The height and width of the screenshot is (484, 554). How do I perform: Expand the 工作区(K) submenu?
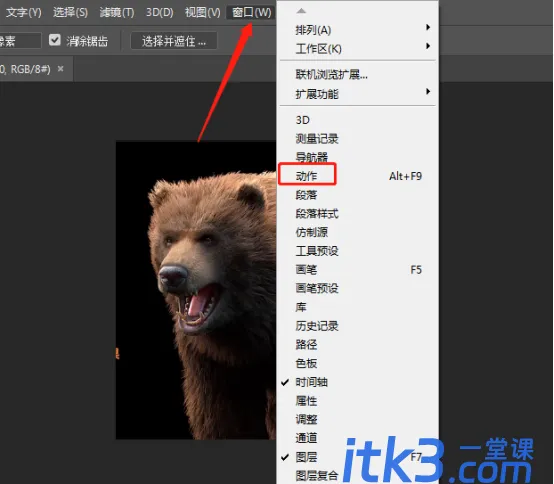358,48
